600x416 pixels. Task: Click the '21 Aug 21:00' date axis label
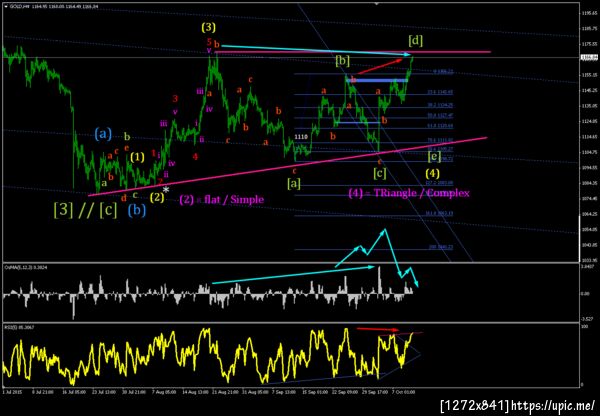coord(223,392)
